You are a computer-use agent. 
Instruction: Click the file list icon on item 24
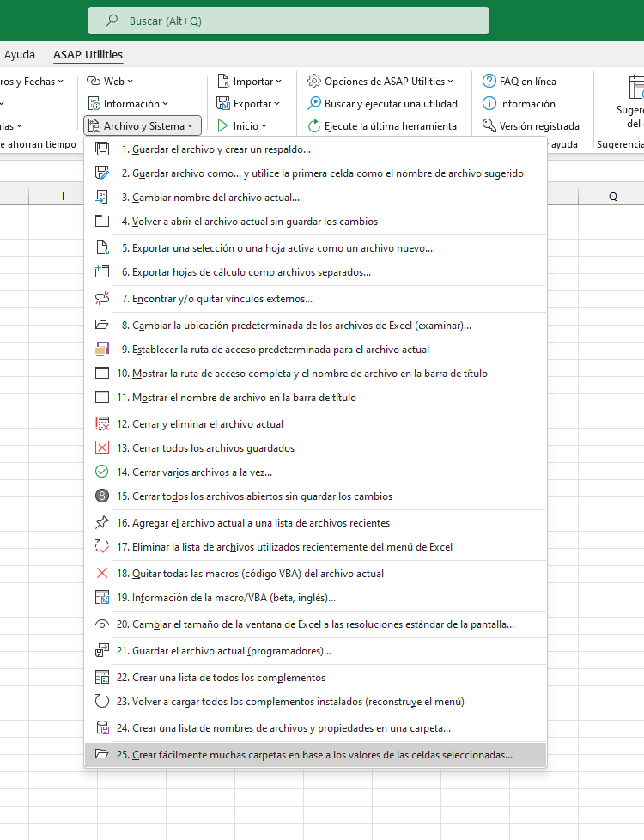point(102,728)
